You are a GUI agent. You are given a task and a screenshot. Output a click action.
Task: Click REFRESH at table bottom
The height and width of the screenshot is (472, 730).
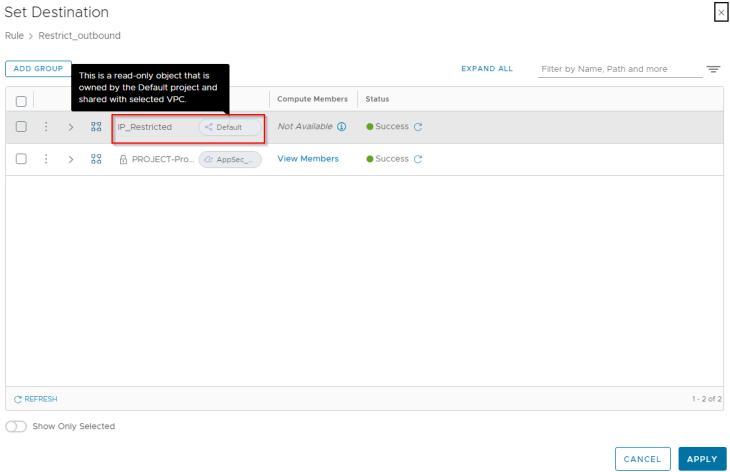(x=36, y=399)
